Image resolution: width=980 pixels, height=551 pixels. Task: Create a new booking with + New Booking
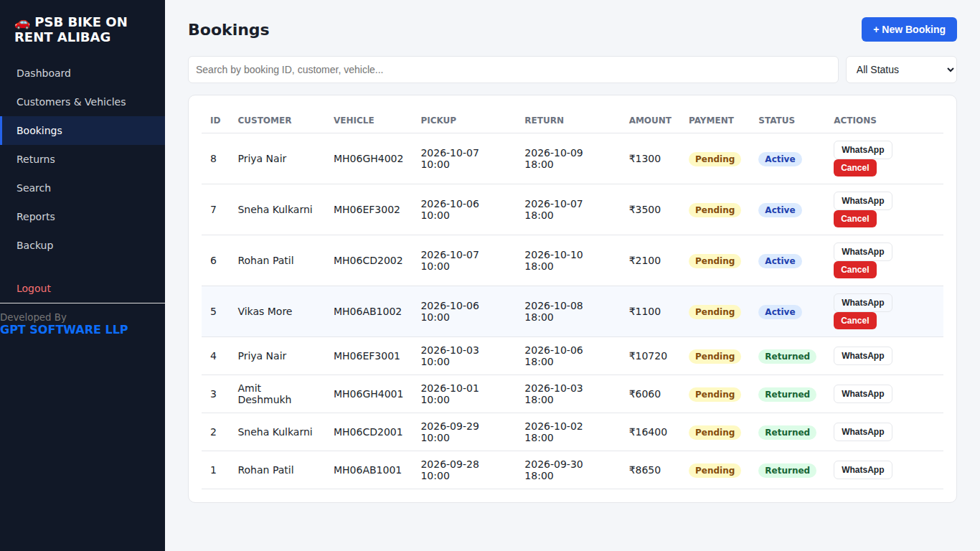[909, 29]
